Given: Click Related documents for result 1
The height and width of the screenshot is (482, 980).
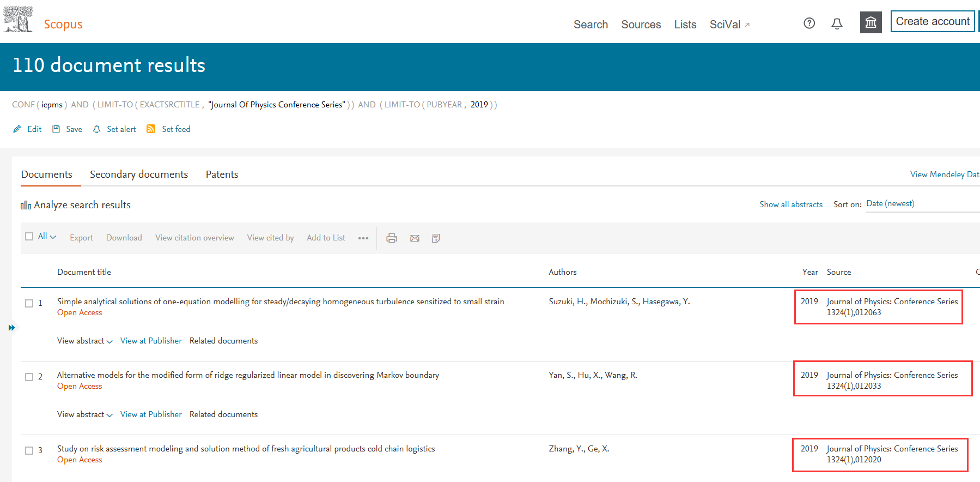Looking at the screenshot, I should tap(223, 341).
